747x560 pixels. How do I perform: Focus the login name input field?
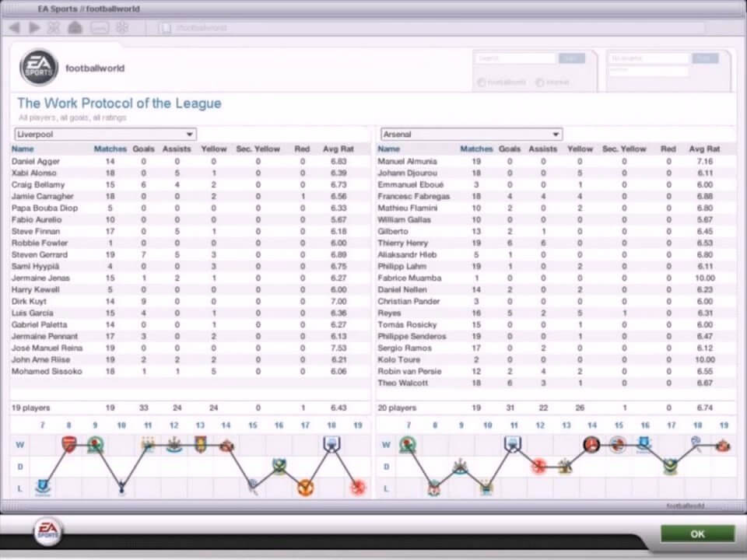coord(649,58)
